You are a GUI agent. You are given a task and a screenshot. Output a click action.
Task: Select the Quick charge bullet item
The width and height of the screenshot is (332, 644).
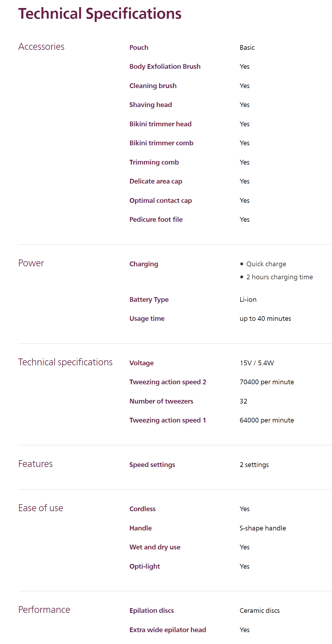point(266,264)
